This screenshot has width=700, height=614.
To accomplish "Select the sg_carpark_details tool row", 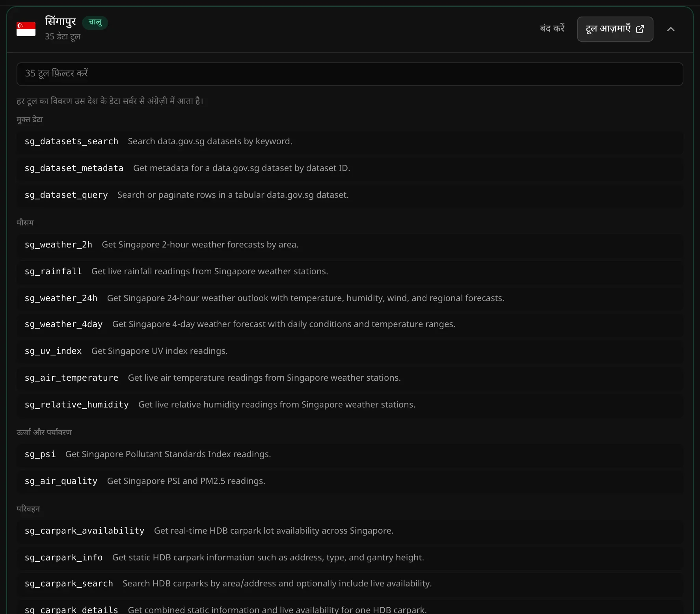I will (350, 607).
